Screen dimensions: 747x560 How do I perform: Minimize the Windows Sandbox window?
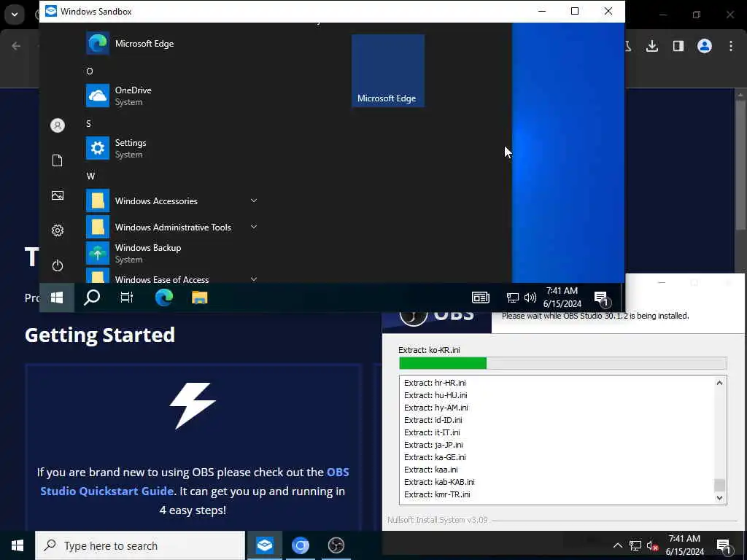pos(542,11)
